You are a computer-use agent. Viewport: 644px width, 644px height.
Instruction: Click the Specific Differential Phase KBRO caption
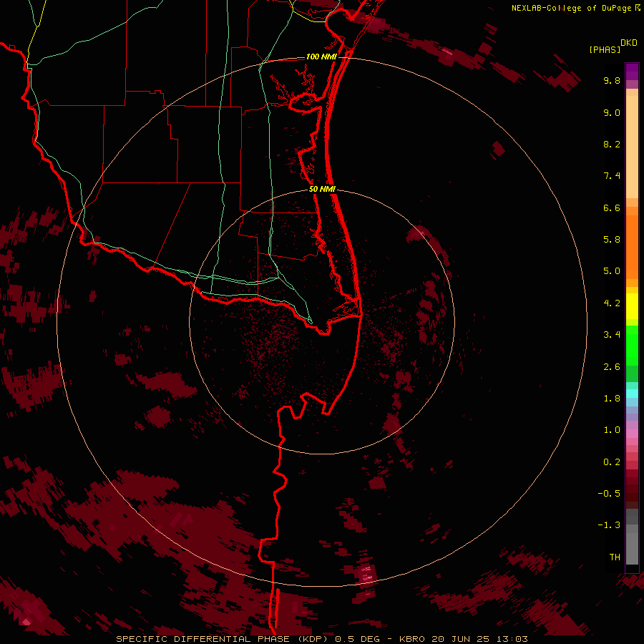point(321,639)
